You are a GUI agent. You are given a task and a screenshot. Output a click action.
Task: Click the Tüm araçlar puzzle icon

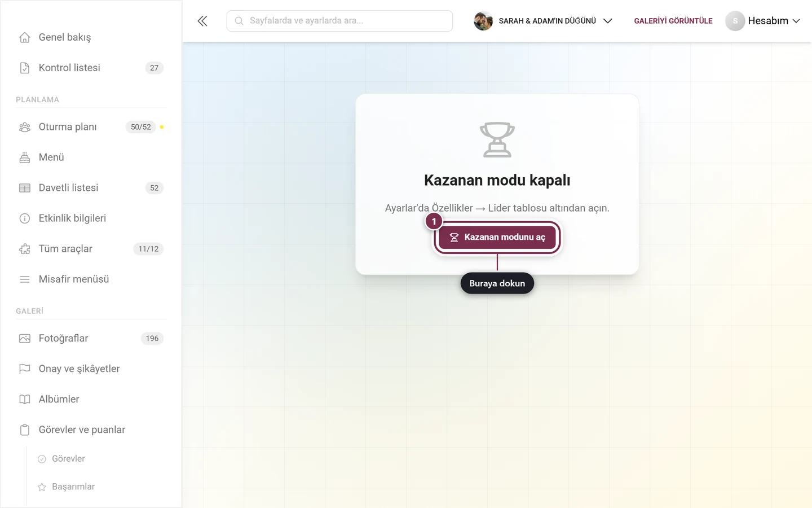coord(25,249)
